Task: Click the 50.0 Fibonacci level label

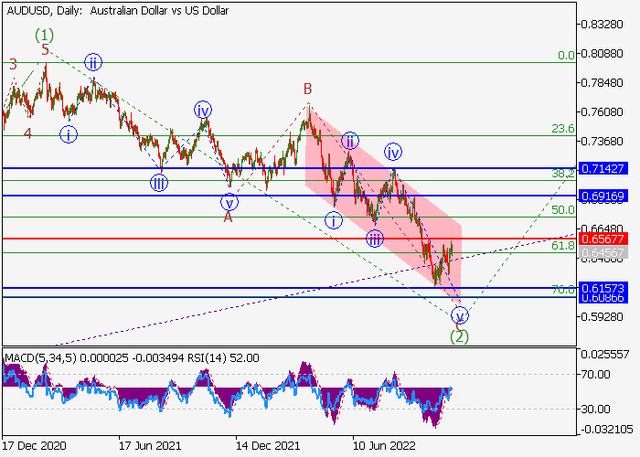Action: [x=562, y=210]
